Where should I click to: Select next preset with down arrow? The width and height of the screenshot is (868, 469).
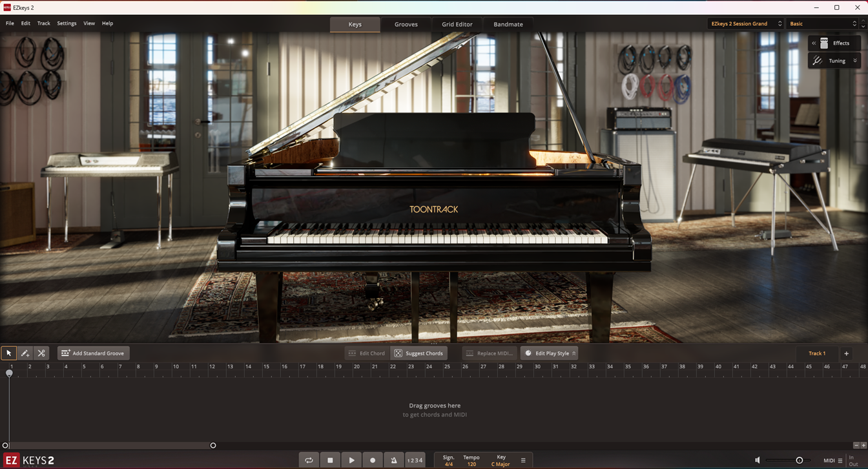click(x=863, y=26)
